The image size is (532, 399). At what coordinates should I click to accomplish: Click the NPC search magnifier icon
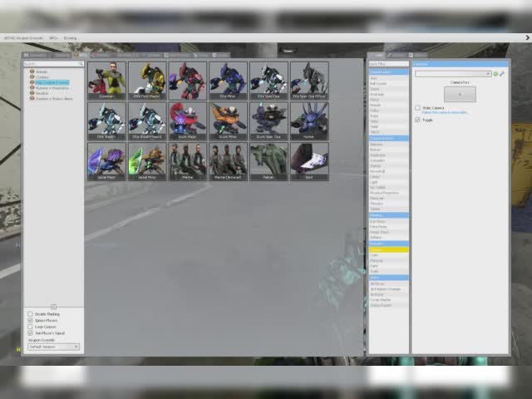[81, 63]
